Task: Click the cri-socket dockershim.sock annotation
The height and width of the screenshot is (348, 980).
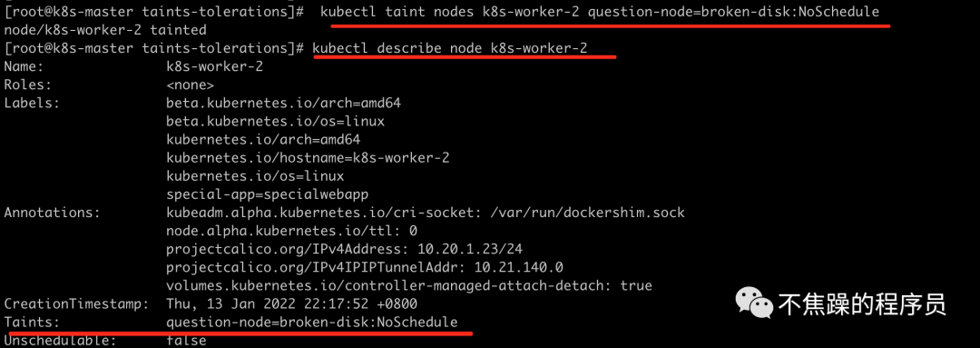Action: tap(426, 213)
